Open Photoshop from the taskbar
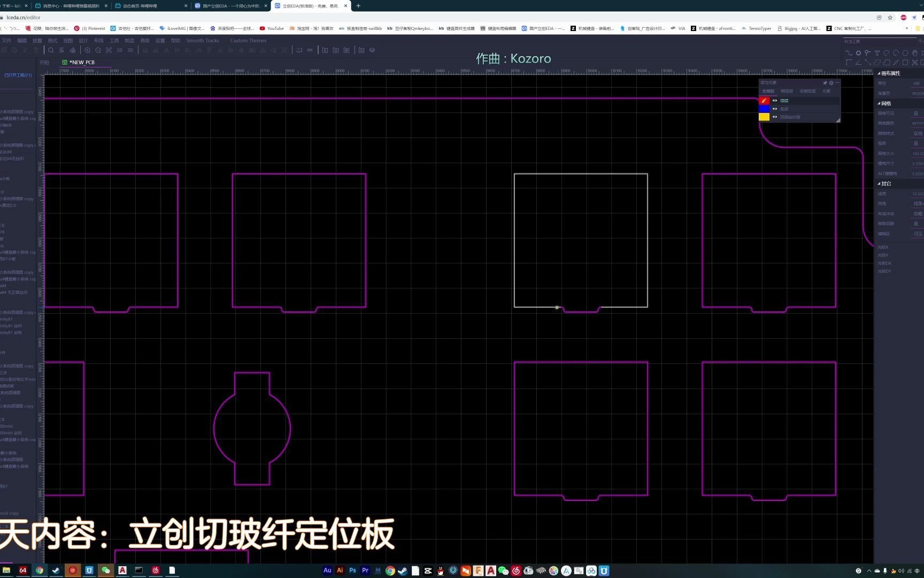This screenshot has height=578, width=924. (x=352, y=571)
